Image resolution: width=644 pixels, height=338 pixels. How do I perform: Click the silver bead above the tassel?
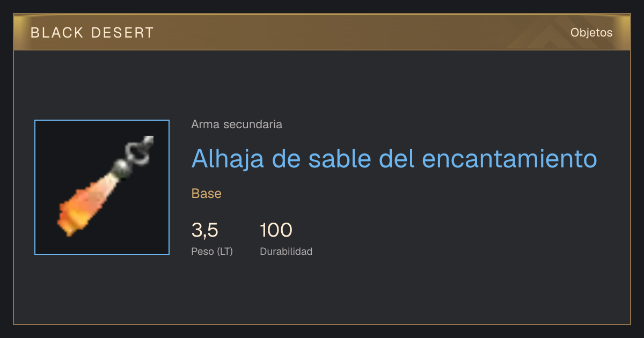(x=121, y=167)
